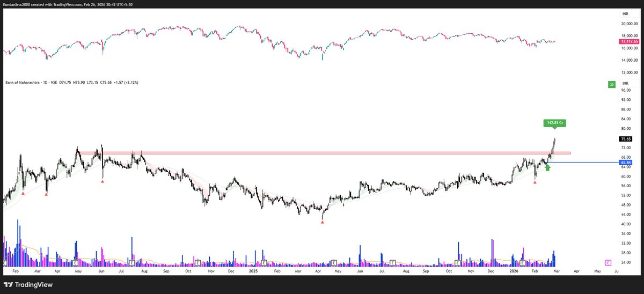Click the 24.00 value on the price scale
Image resolution: width=644 pixels, height=294 pixels.
(626, 262)
